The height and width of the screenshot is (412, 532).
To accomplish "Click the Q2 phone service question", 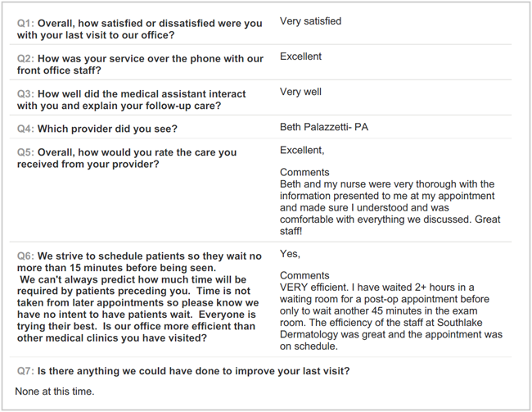I will tap(140, 65).
